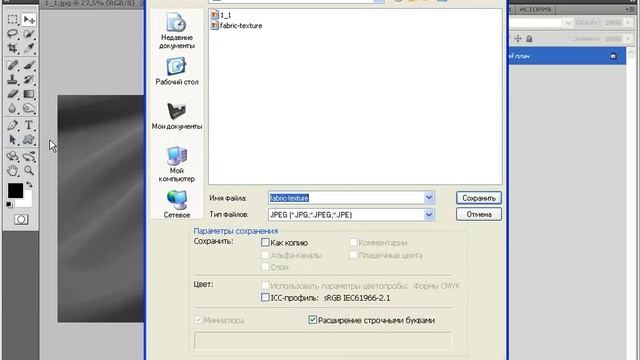
Task: Swap foreground and background colors
Action: (x=29, y=185)
